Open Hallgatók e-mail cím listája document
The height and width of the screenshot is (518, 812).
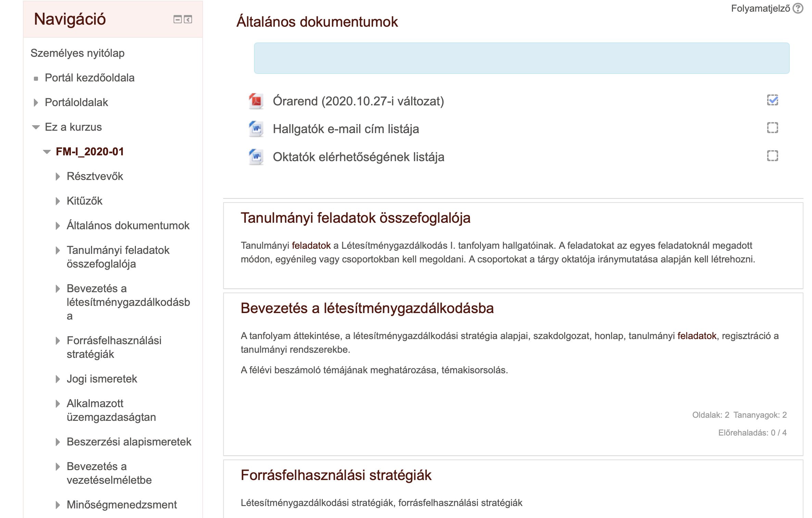[346, 129]
